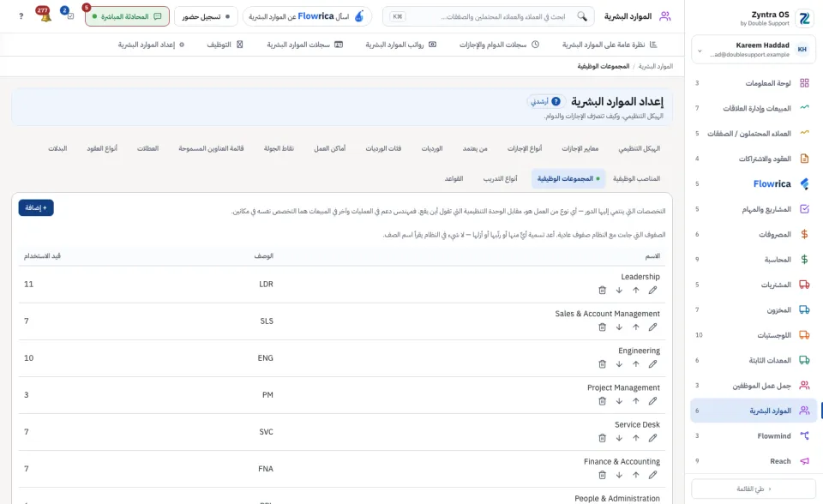This screenshot has height=504, width=823.
Task: Open the البدلات tab
Action: click(57, 148)
